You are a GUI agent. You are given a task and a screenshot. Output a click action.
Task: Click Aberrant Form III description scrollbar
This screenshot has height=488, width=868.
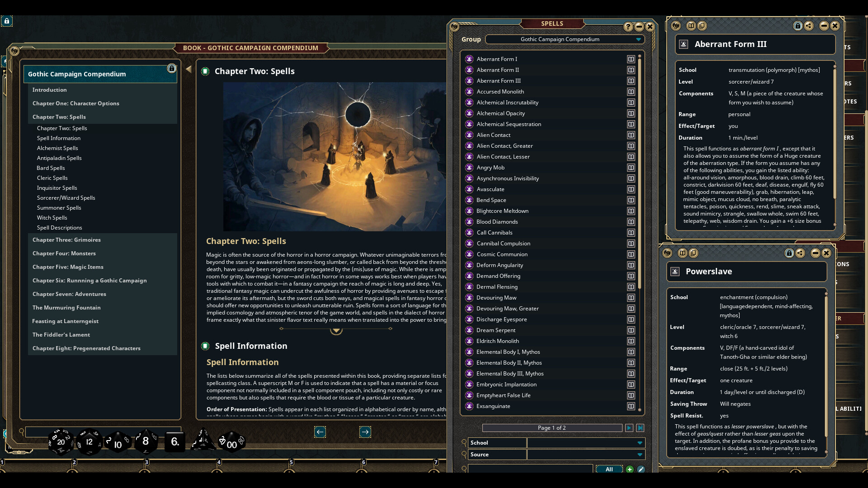[835, 133]
